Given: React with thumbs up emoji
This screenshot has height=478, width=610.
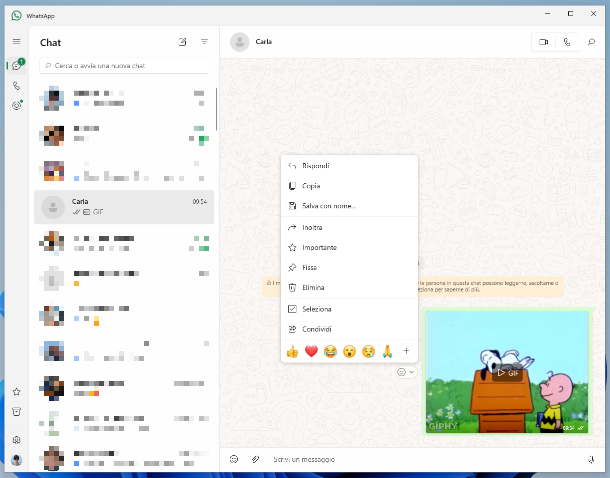Looking at the screenshot, I should tap(292, 352).
